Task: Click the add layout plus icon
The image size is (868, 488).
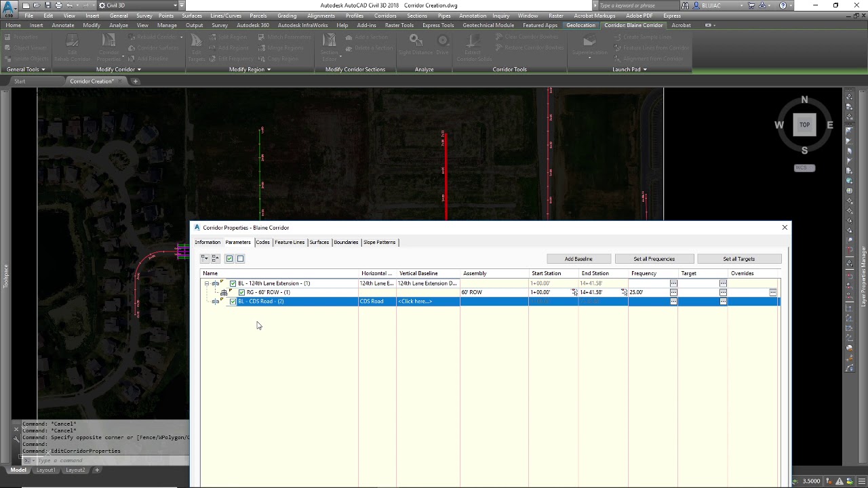Action: (x=97, y=470)
